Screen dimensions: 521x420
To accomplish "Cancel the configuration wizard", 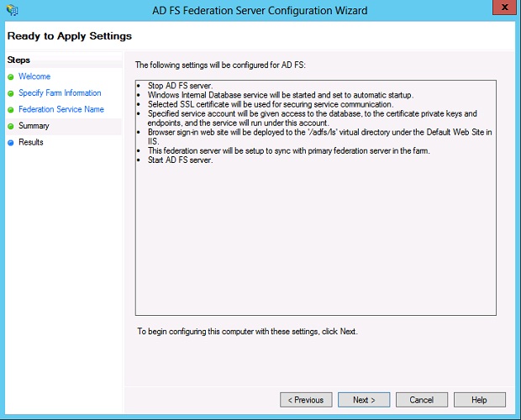I will coord(422,400).
